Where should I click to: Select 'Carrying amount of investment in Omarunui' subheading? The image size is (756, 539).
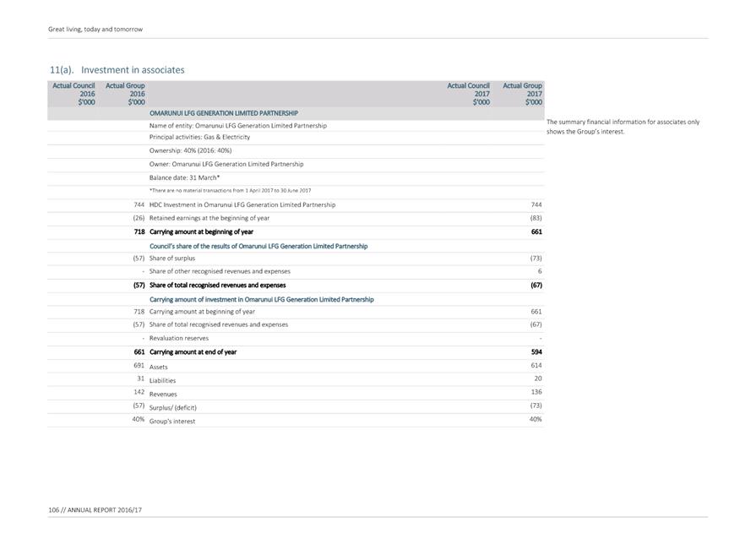[261, 299]
